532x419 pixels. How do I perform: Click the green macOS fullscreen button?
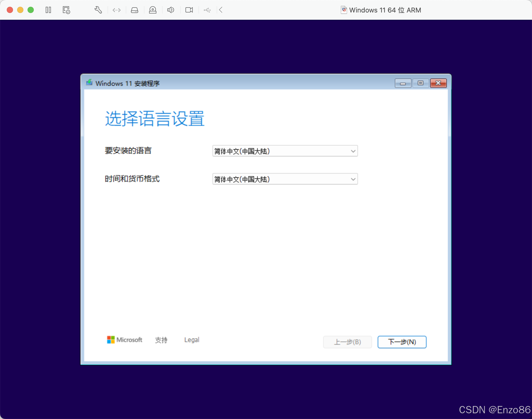pos(31,10)
